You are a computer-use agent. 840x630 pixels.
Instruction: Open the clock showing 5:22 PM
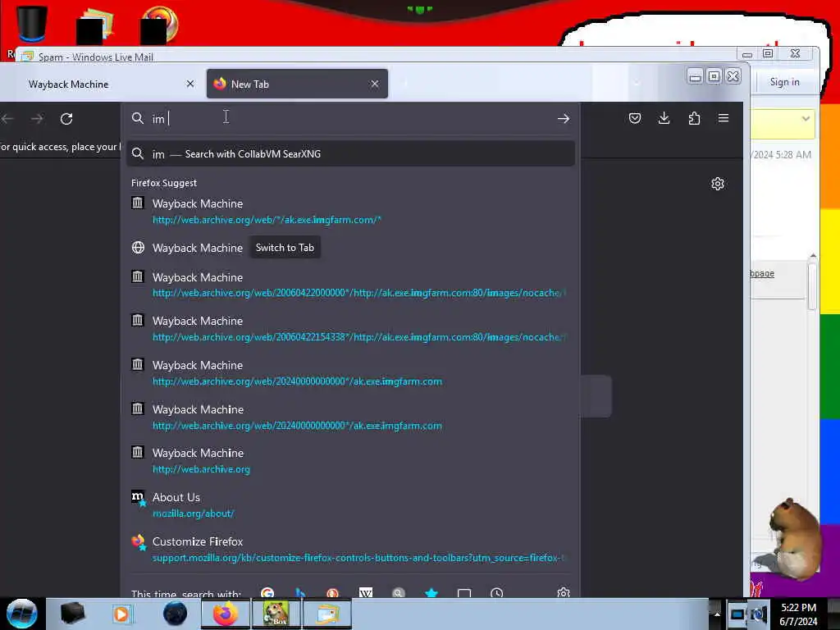[x=798, y=614]
